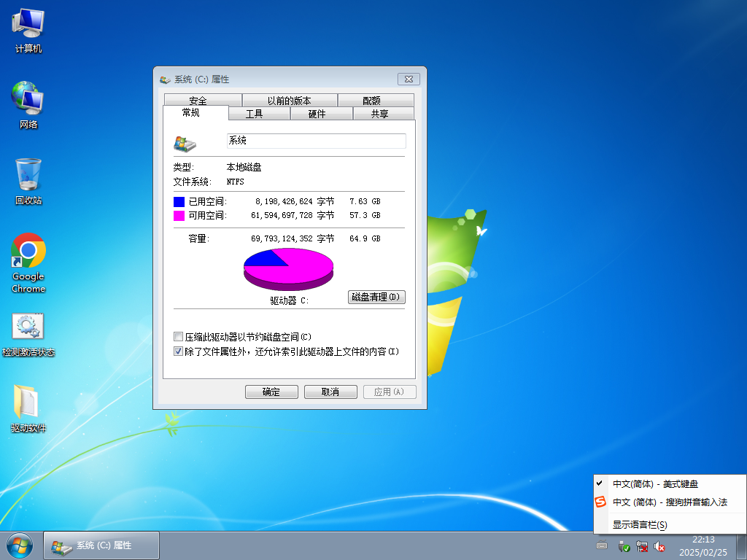Switch to the 共享 tab
747x560 pixels.
click(384, 113)
